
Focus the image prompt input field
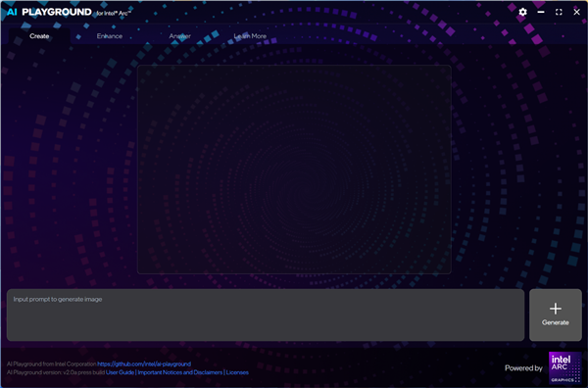click(x=266, y=315)
